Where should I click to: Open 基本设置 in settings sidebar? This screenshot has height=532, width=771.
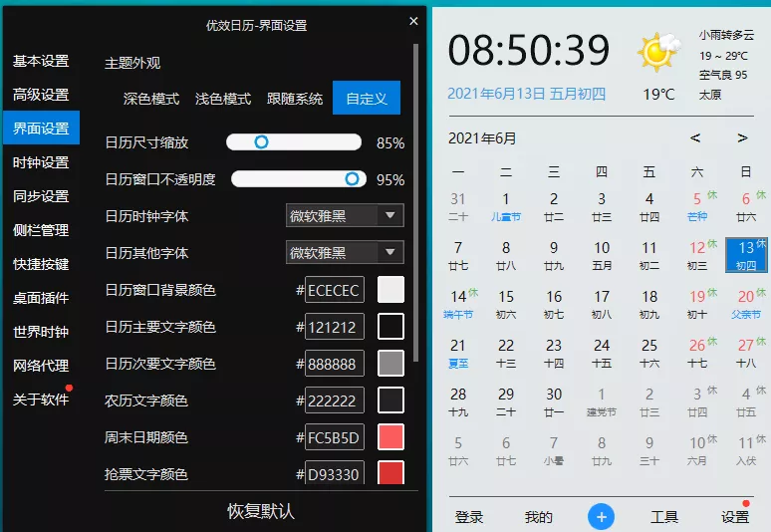click(41, 61)
